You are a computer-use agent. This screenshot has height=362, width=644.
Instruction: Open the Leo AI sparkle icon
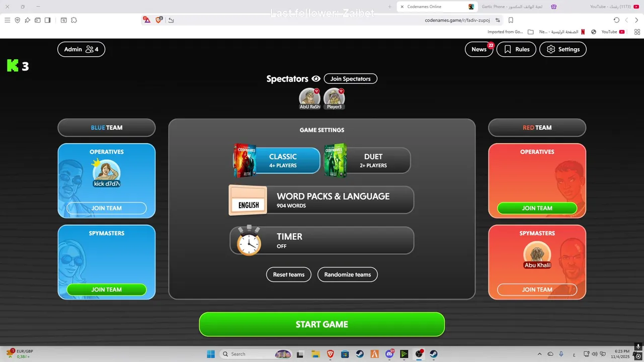tap(27, 20)
